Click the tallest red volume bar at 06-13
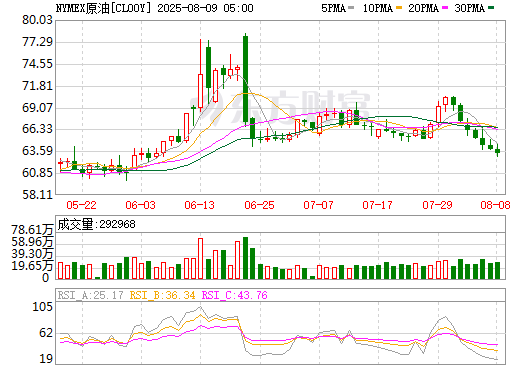Image resolution: width=520 pixels, height=365 pixels. coord(200,259)
